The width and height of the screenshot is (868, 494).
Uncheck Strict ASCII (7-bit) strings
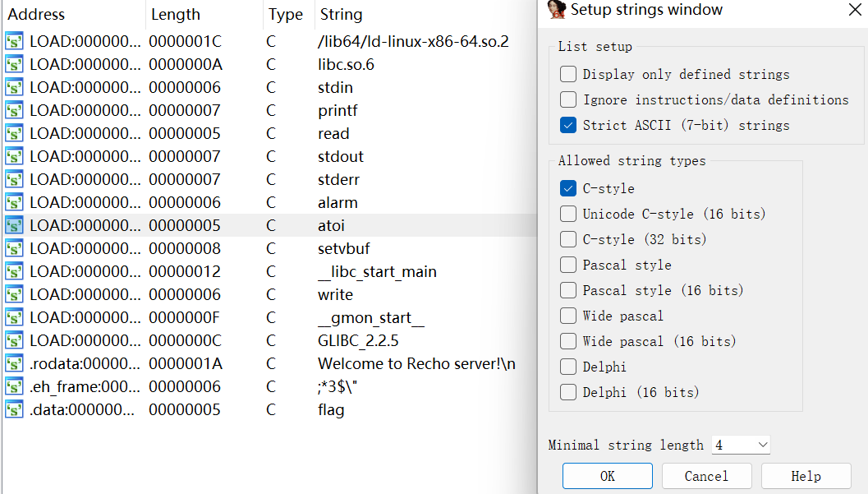pos(568,125)
